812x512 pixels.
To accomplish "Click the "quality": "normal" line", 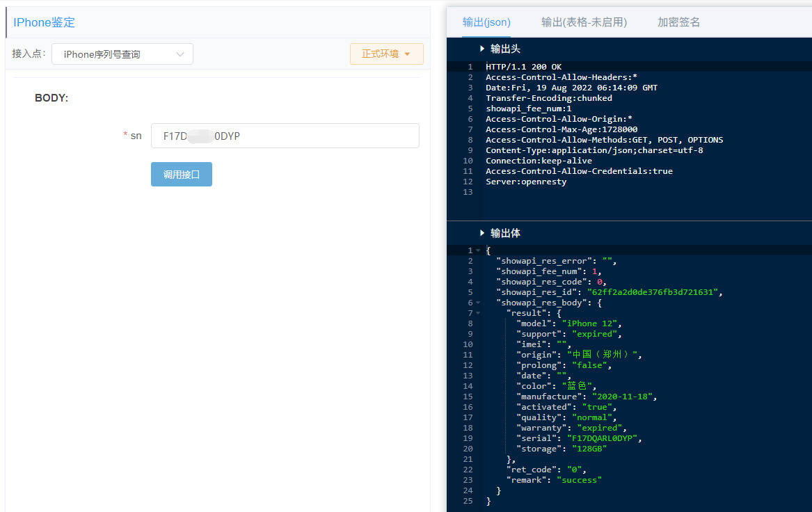I will pyautogui.click(x=566, y=417).
